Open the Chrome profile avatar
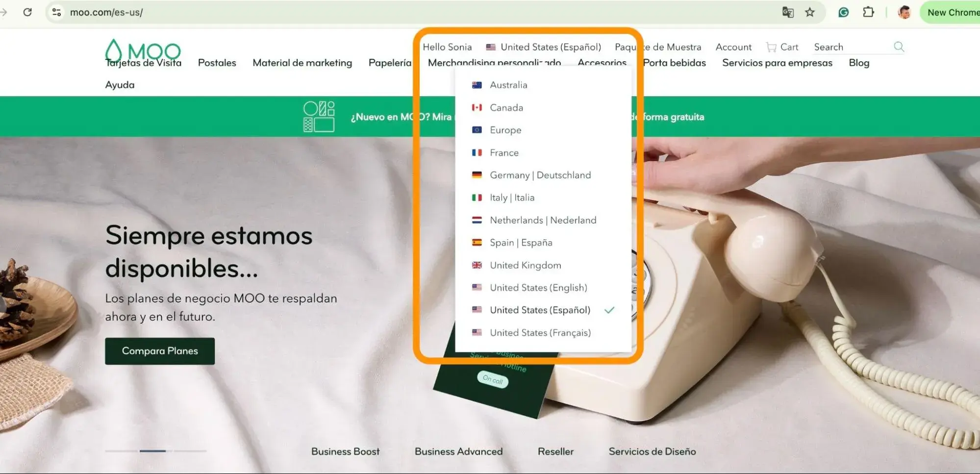980x474 pixels. [904, 12]
